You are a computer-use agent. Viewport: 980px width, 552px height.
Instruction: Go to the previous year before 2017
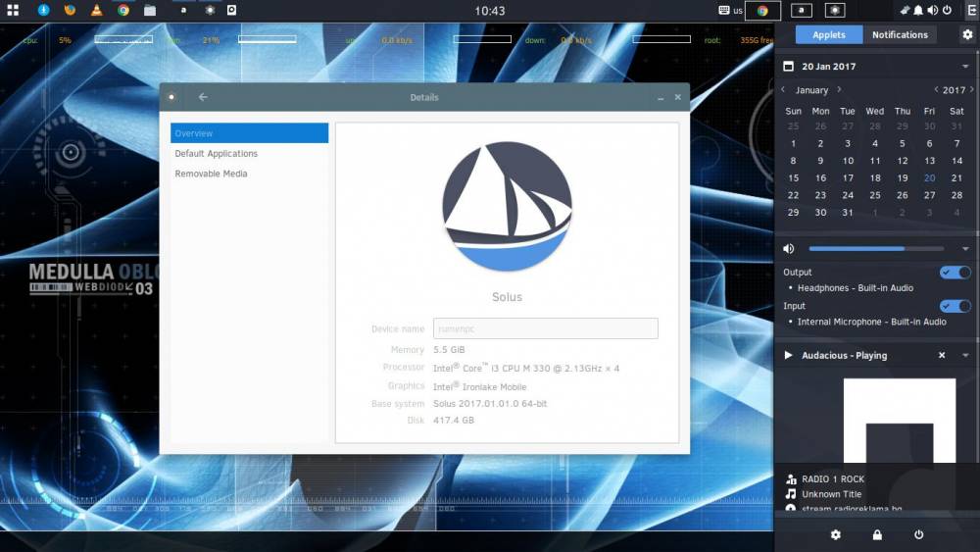pos(936,89)
